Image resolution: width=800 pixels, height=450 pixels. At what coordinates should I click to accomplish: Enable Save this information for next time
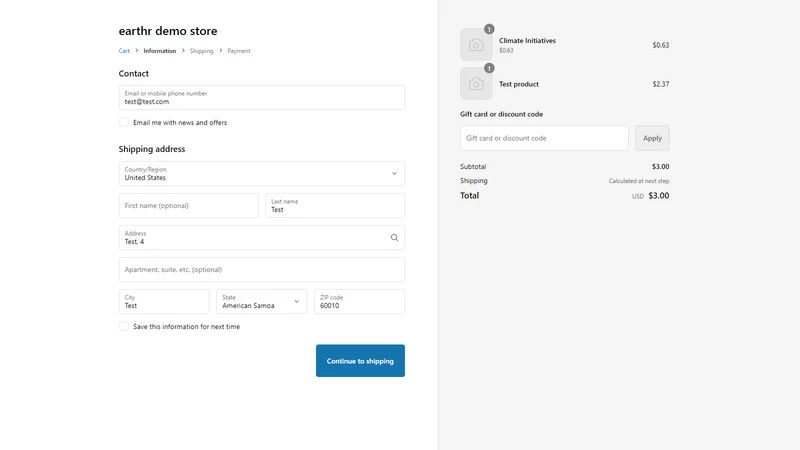124,327
